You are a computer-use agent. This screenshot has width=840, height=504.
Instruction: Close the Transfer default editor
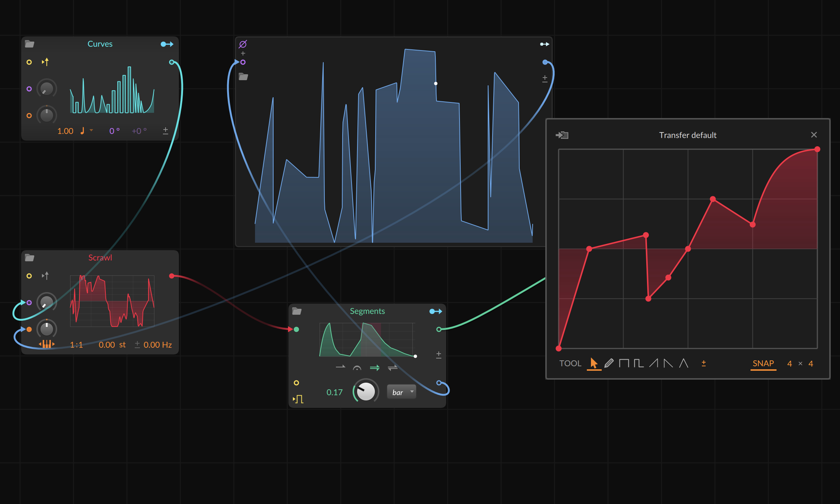[814, 135]
